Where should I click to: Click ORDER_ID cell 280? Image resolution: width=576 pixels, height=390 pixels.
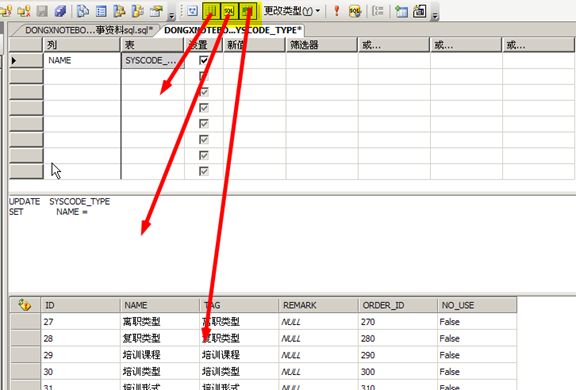pyautogui.click(x=398, y=338)
